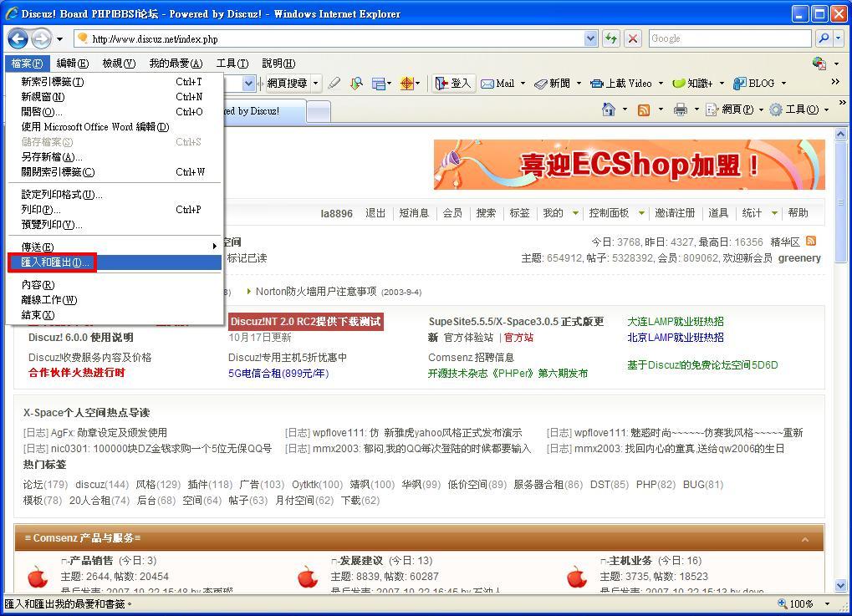This screenshot has height=616, width=852.
Task: Click the red X Stop button
Action: click(633, 38)
